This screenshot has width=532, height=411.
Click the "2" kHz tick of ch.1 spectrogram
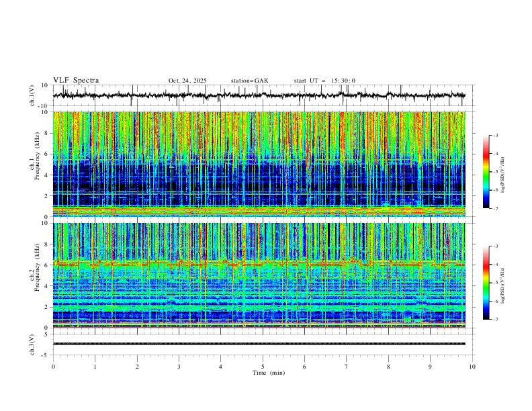point(47,196)
